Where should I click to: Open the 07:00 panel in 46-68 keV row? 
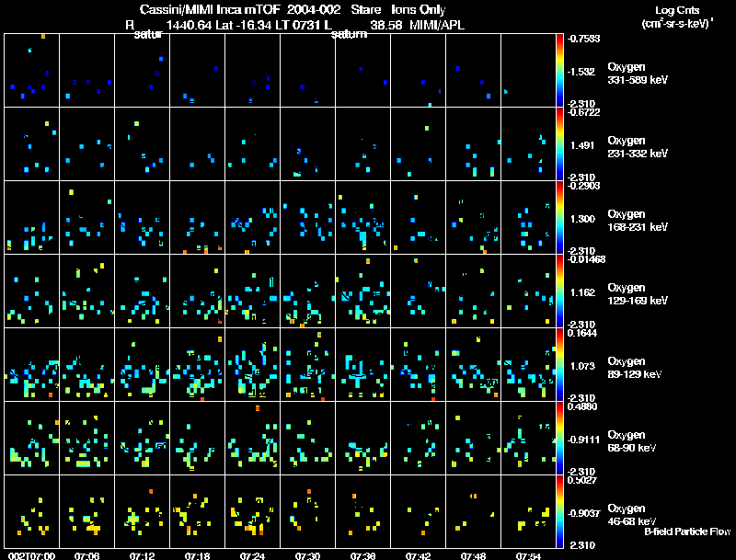31,511
